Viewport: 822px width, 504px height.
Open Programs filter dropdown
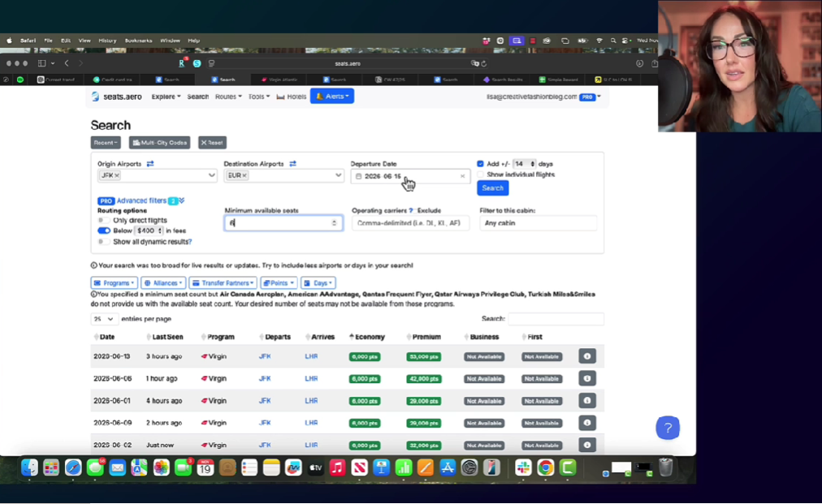115,283
